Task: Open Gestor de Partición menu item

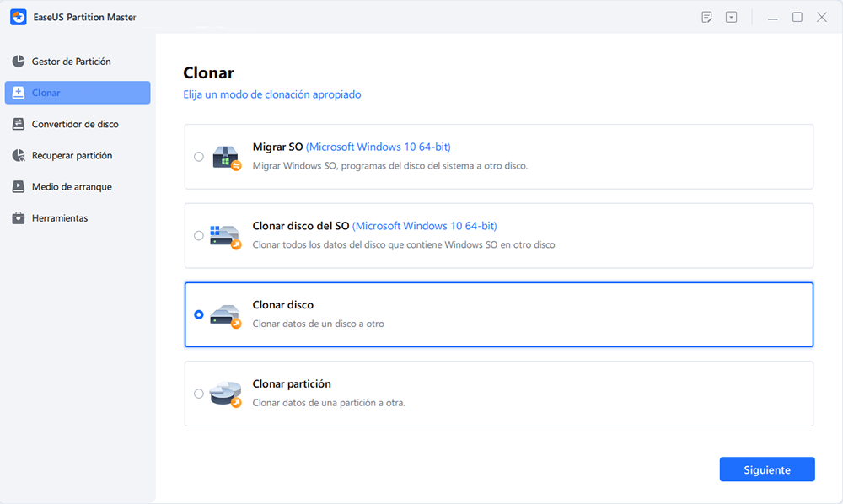Action: point(78,62)
